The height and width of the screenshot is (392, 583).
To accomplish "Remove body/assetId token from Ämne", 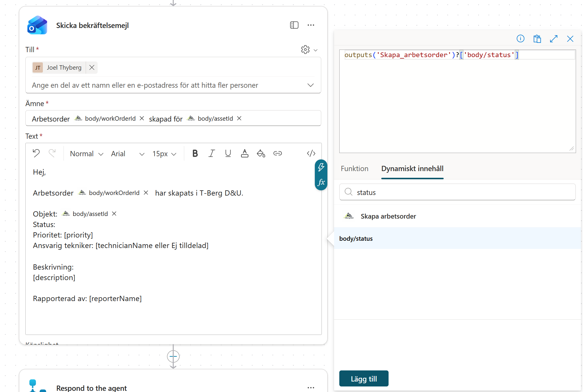I will (x=239, y=118).
